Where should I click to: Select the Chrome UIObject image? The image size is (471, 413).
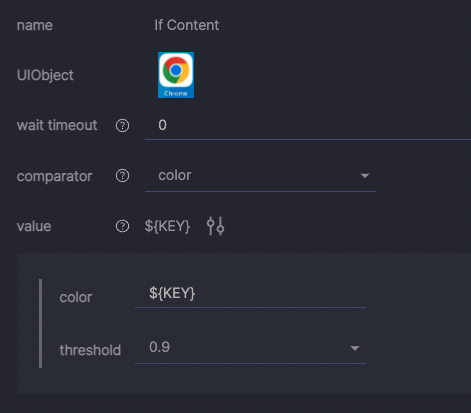tap(176, 75)
